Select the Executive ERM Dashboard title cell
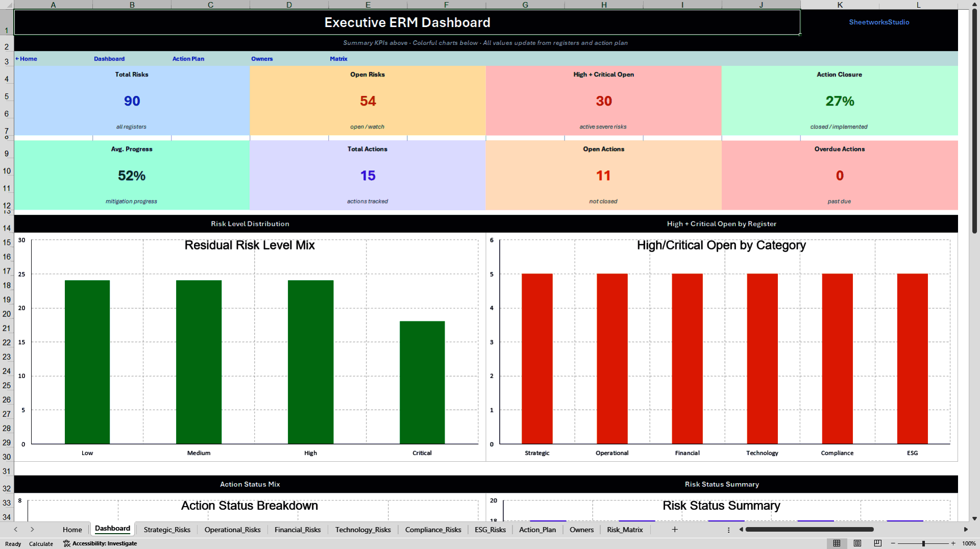 [x=407, y=22]
